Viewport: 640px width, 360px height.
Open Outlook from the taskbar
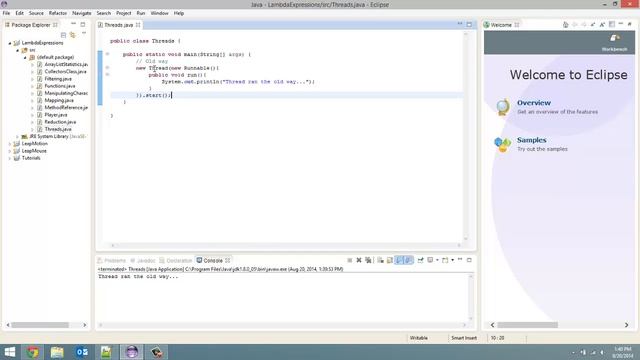(x=82, y=352)
